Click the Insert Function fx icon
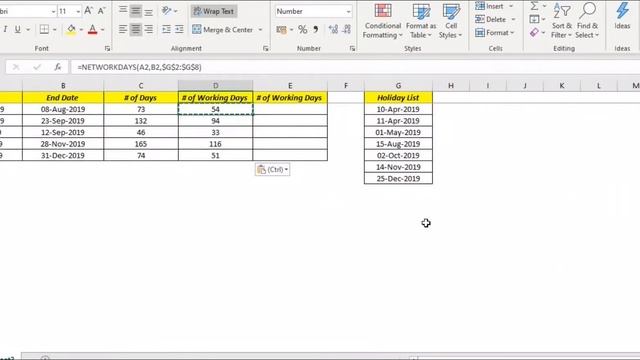 tap(58, 67)
